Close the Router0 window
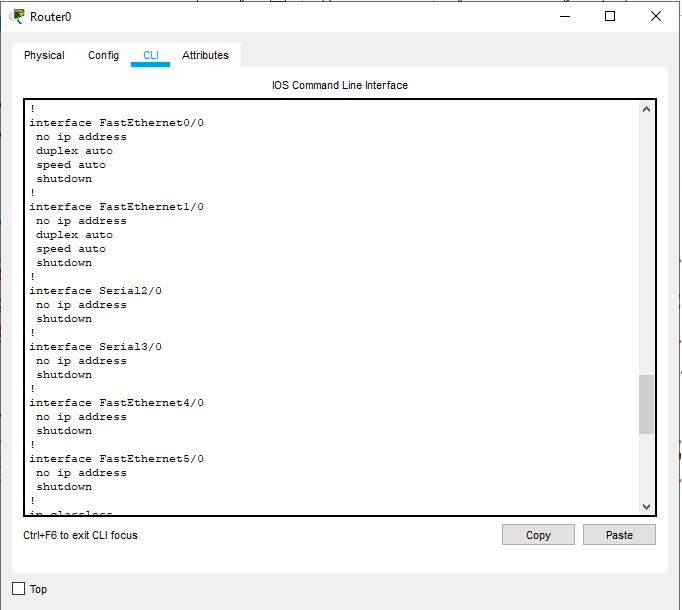Image resolution: width=682 pixels, height=610 pixels. pos(655,17)
